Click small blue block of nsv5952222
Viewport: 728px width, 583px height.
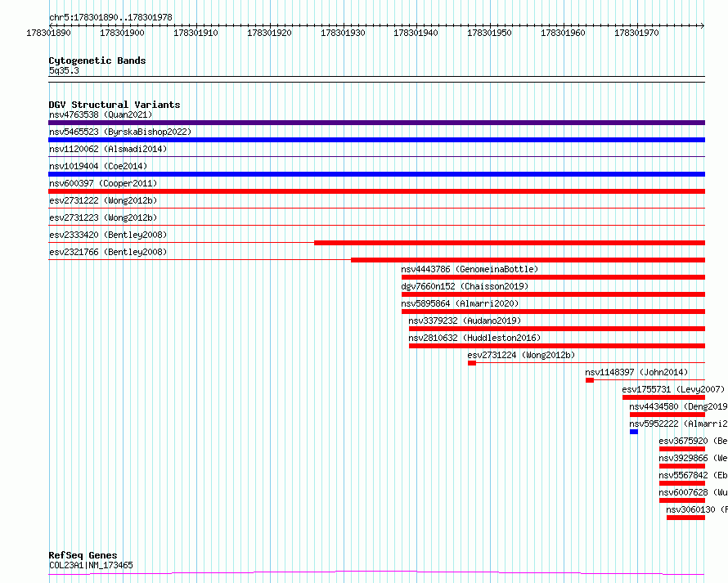click(x=634, y=432)
